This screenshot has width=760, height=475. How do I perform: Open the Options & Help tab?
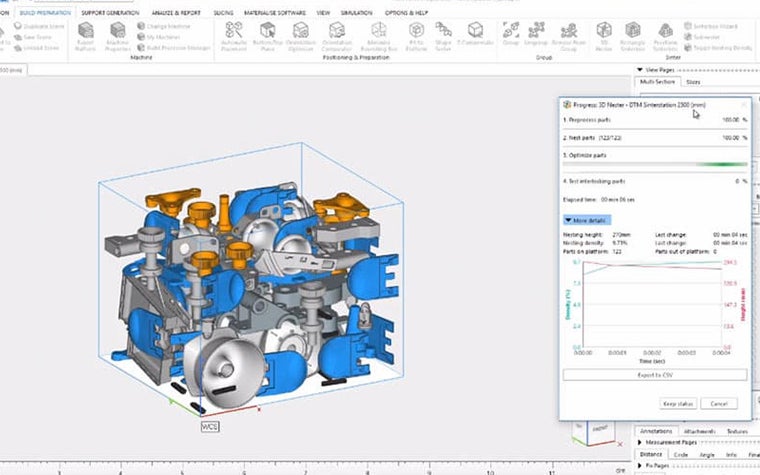[407, 13]
